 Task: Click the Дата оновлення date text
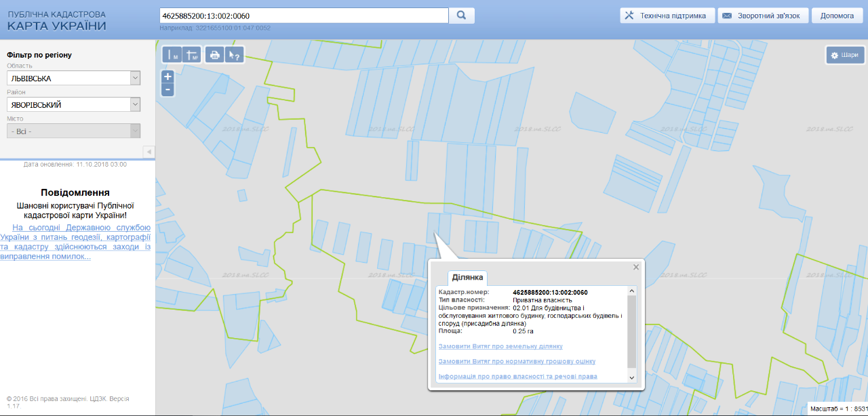pyautogui.click(x=75, y=165)
